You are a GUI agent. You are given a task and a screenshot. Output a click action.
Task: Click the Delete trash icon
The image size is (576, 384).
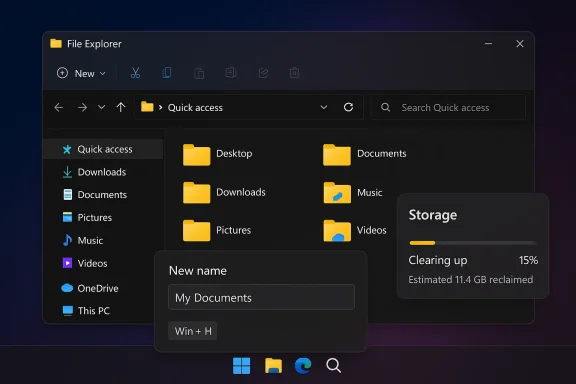coord(294,73)
